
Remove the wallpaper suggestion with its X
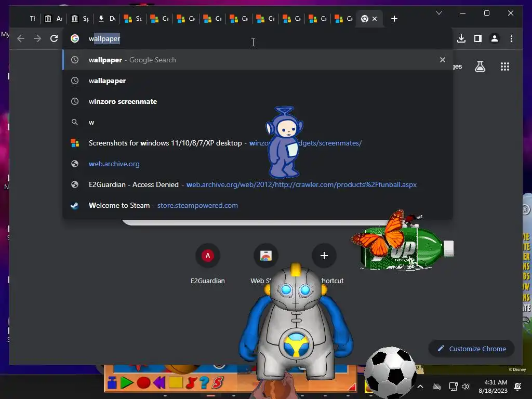tap(443, 60)
